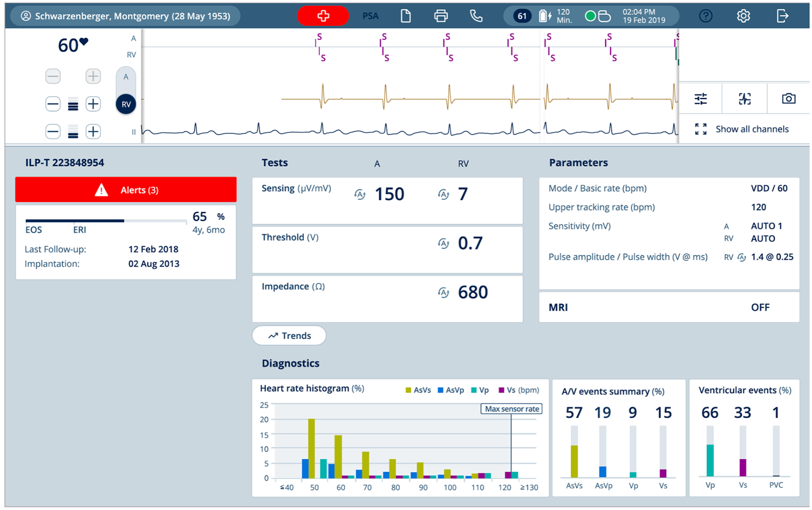The image size is (812, 510).
Task: Click the printer icon
Action: (441, 16)
